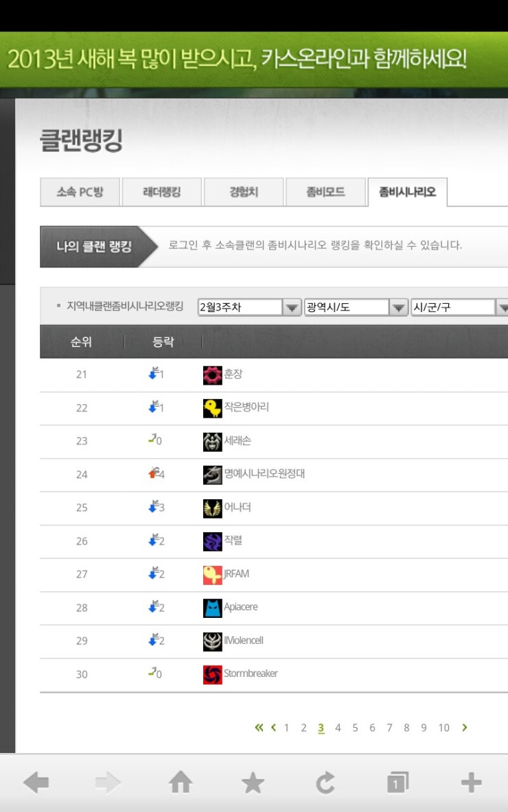Image resolution: width=508 pixels, height=812 pixels.
Task: Open bookmarks with the star icon
Action: pos(253,783)
